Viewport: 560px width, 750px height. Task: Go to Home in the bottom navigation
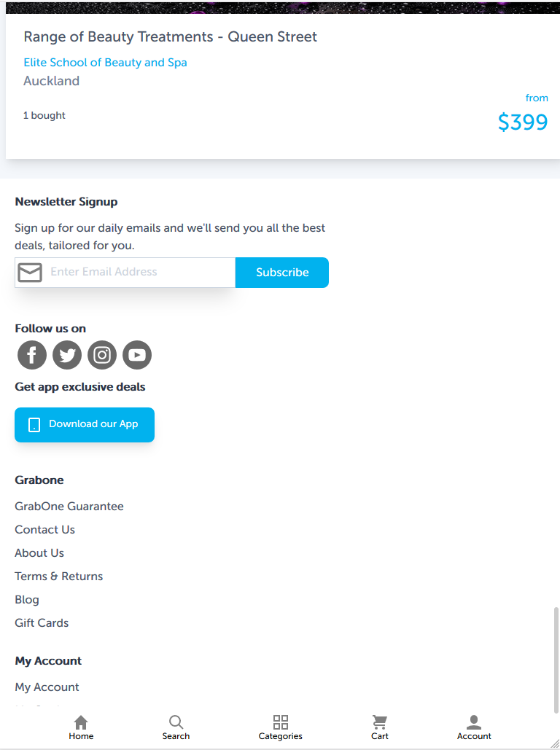81,727
